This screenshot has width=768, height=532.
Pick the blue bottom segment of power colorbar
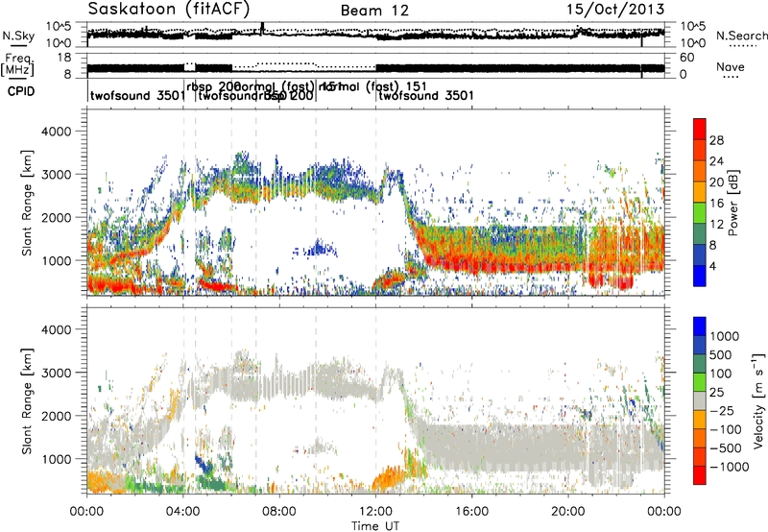pyautogui.click(x=700, y=276)
